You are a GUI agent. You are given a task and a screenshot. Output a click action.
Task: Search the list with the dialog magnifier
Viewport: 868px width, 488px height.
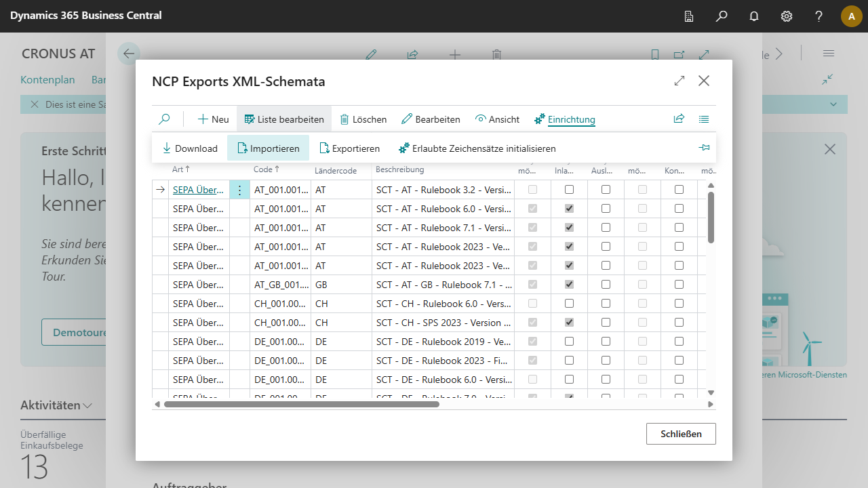164,119
